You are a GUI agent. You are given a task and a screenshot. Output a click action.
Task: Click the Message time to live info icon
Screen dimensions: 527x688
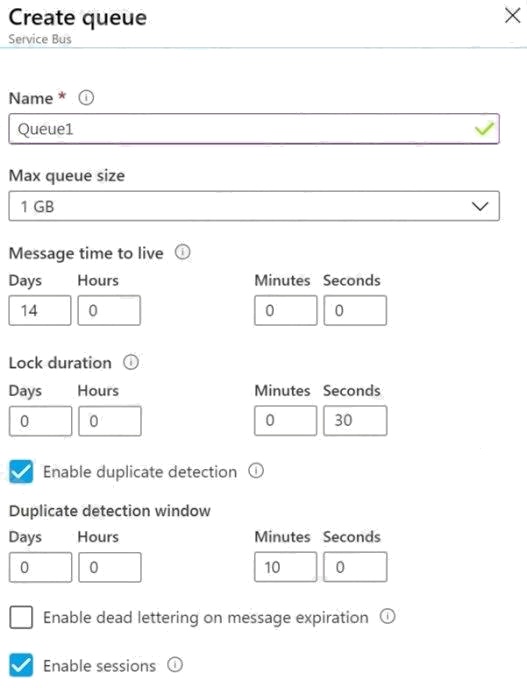click(x=183, y=252)
